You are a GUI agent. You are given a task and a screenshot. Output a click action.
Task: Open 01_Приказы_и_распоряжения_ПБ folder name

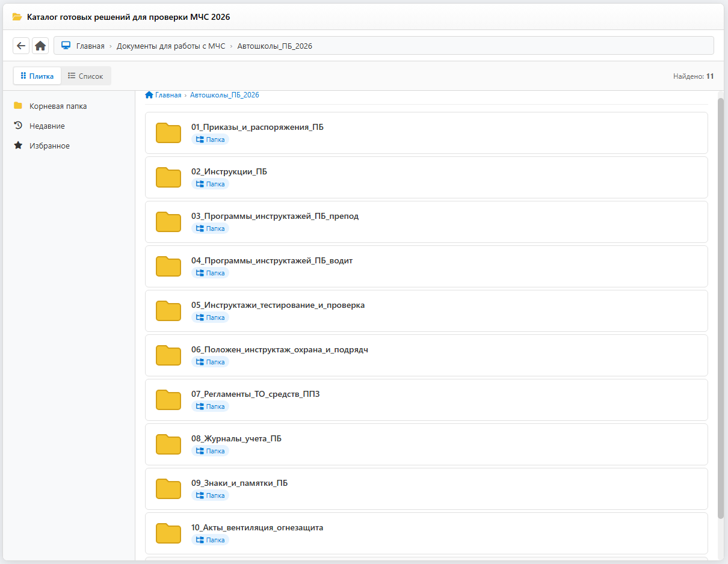pyautogui.click(x=258, y=127)
